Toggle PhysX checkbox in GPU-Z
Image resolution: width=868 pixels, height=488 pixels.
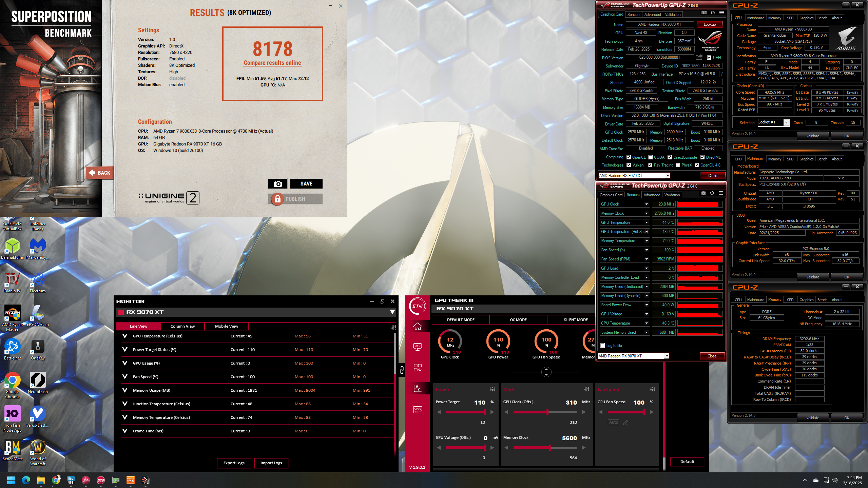tap(678, 165)
